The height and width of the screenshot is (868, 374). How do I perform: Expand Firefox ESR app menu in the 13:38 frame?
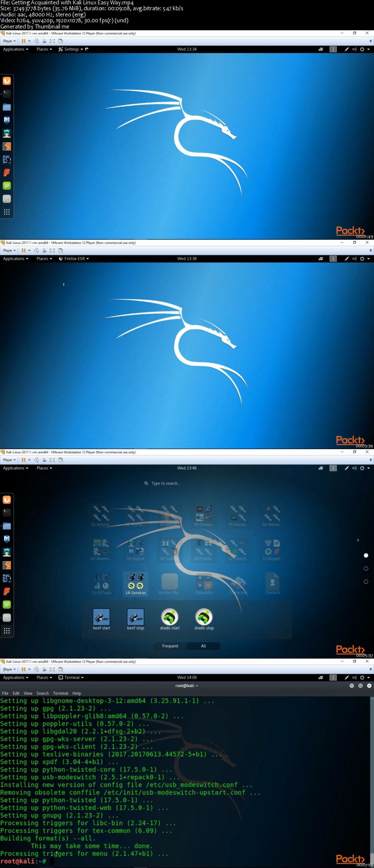pos(74,259)
